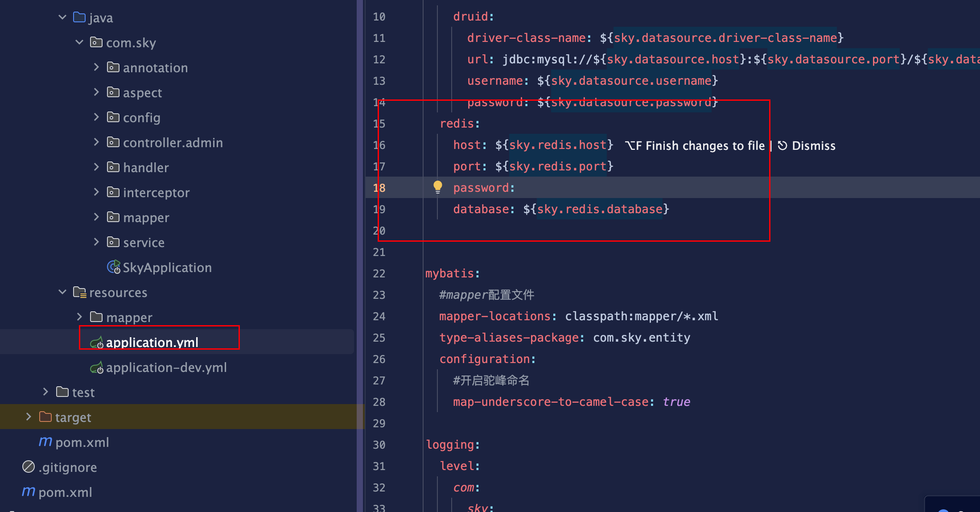The height and width of the screenshot is (512, 980).
Task: Click the Dismiss link in editor
Action: point(813,146)
